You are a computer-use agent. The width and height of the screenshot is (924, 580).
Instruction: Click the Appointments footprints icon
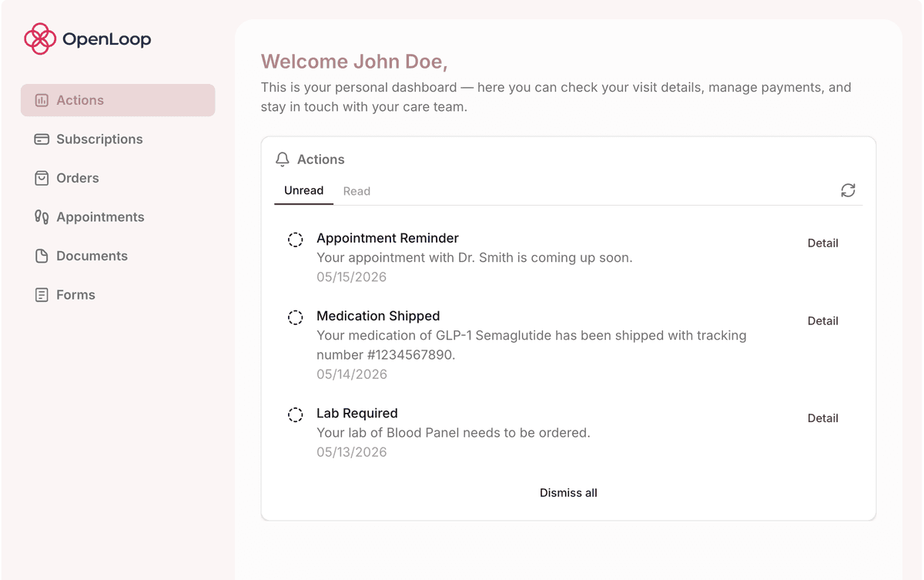click(x=42, y=217)
